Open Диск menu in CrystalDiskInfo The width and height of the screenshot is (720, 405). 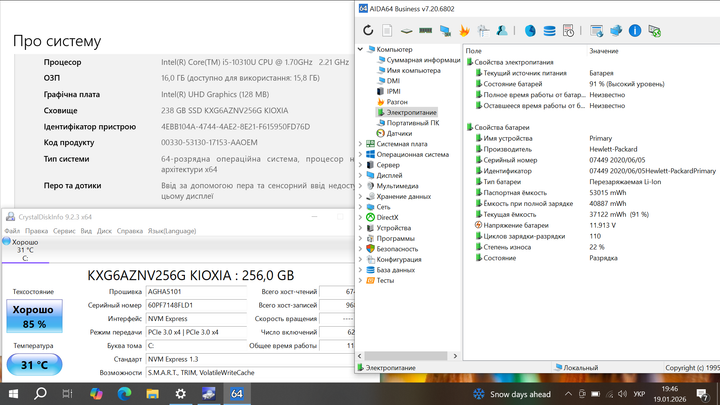[x=104, y=231]
